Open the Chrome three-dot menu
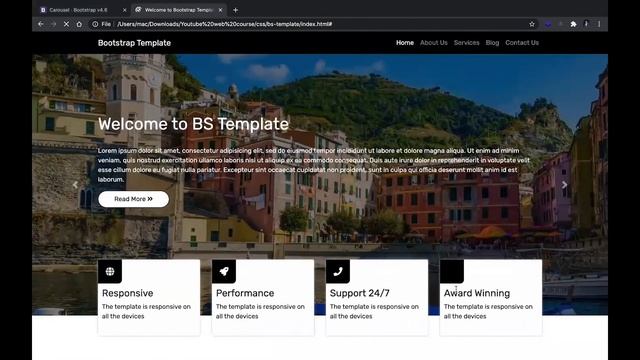 click(x=599, y=24)
